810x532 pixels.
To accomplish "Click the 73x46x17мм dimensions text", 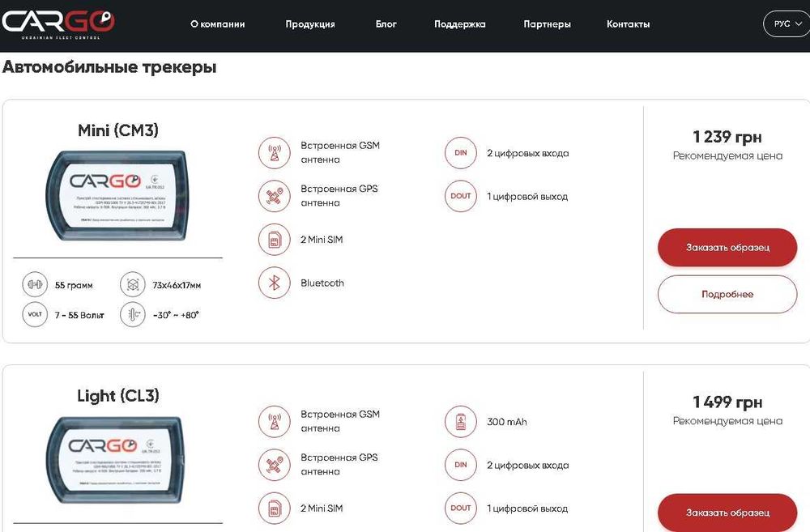I will pos(177,285).
